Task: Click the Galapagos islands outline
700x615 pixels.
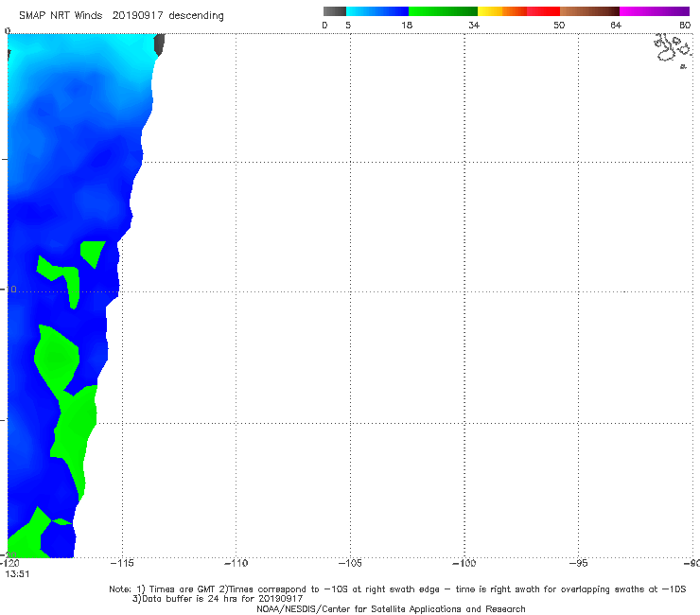Action: coord(674,49)
